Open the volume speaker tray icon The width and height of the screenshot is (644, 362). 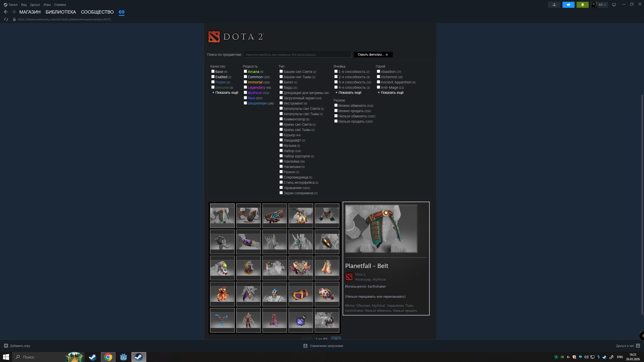pos(586,357)
